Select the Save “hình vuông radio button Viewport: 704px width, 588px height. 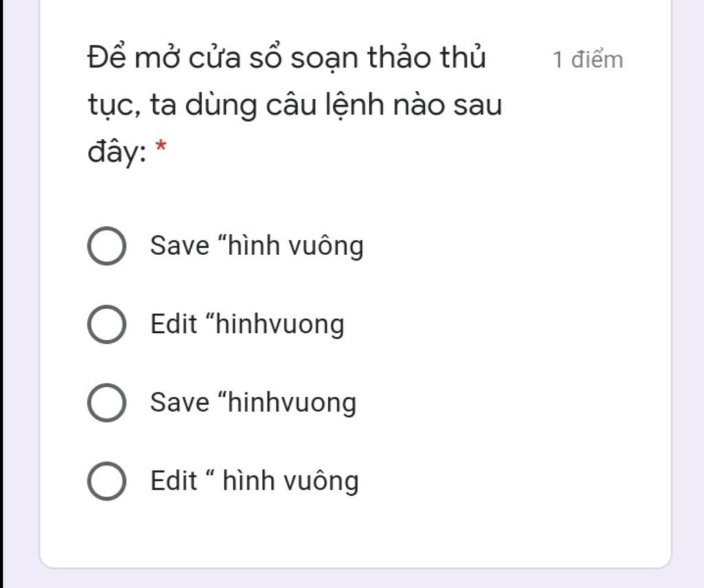(107, 246)
